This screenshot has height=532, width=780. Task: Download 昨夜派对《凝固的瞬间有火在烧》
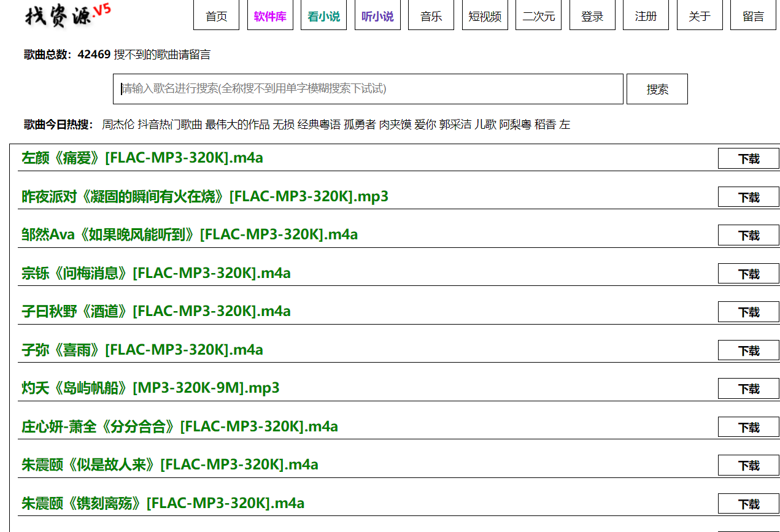[748, 197]
